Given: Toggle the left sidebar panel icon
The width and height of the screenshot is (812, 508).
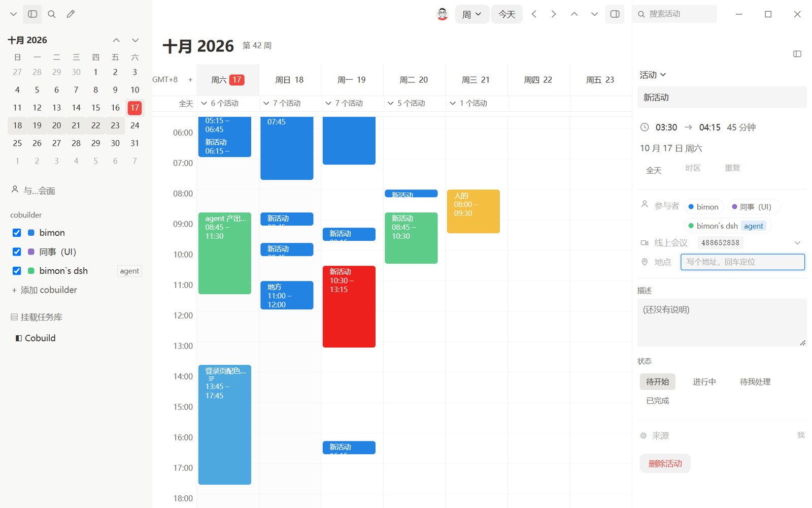Looking at the screenshot, I should pos(32,14).
